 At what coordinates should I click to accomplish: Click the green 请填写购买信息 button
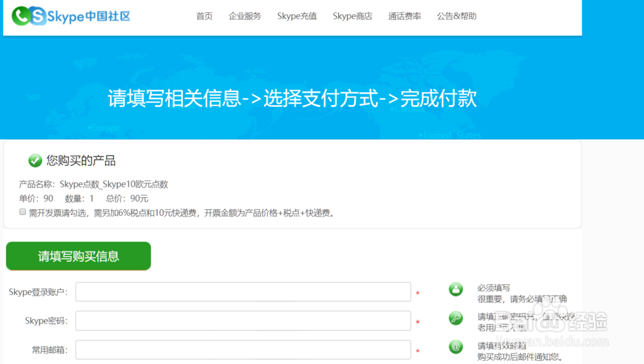coord(79,256)
